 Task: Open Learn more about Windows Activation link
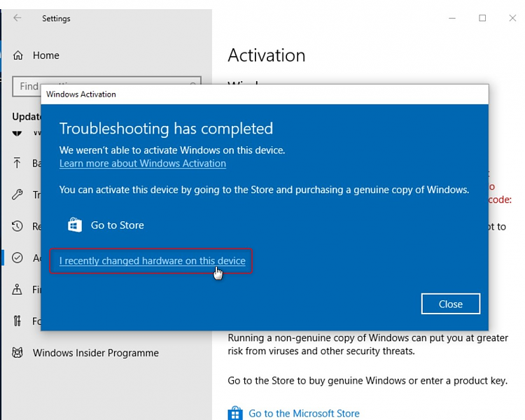(143, 163)
